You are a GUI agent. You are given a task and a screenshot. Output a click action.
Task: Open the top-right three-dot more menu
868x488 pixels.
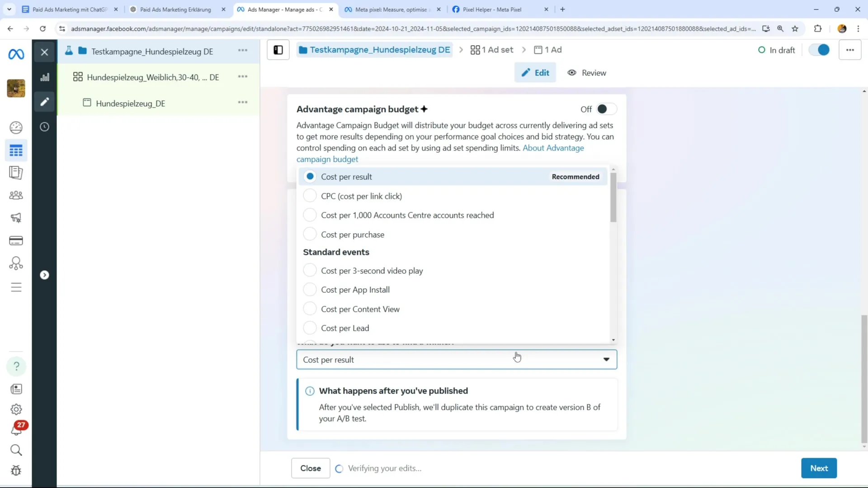[x=850, y=50]
